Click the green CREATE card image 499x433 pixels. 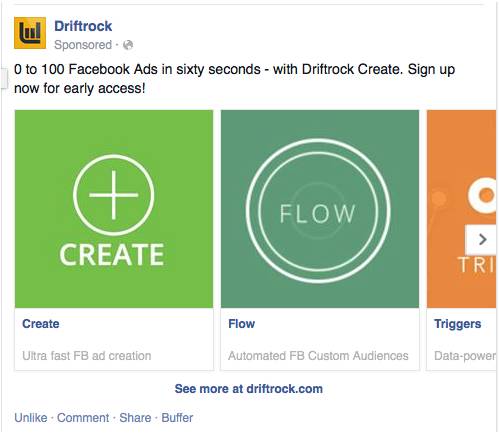(114, 209)
